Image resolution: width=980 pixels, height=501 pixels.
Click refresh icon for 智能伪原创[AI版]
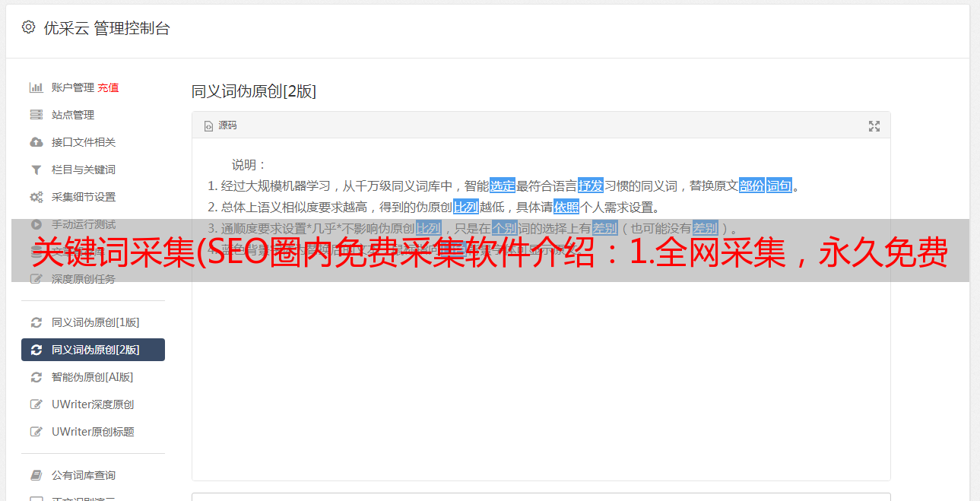click(36, 377)
